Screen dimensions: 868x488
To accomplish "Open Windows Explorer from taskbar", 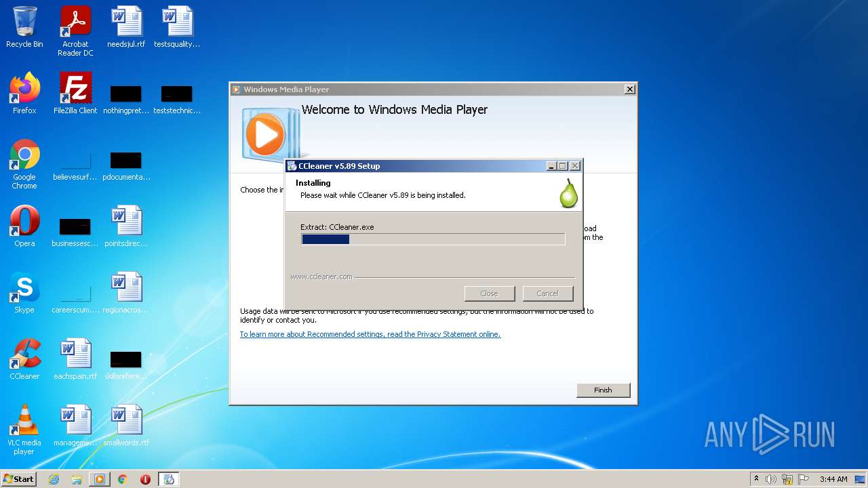I will click(x=77, y=479).
